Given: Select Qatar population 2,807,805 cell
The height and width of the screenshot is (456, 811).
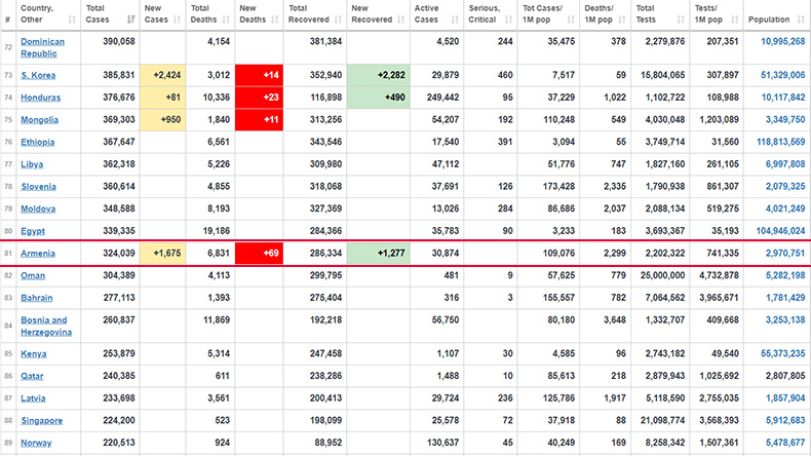Looking at the screenshot, I should (x=777, y=376).
